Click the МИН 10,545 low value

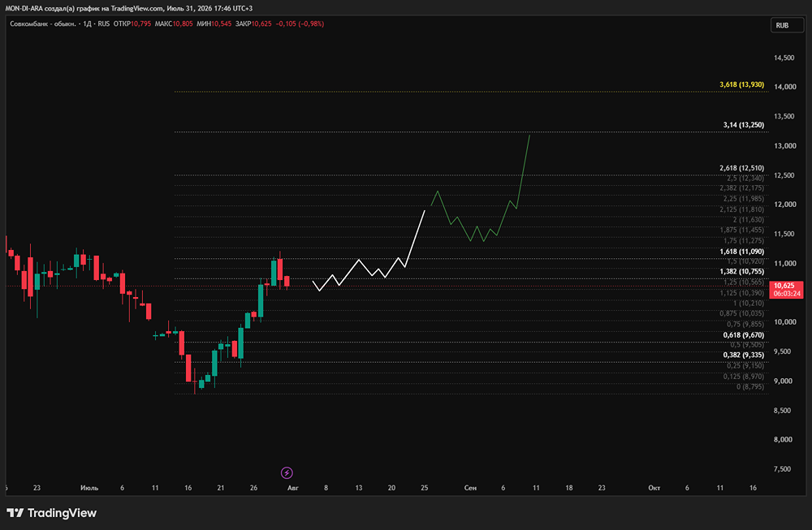214,24
